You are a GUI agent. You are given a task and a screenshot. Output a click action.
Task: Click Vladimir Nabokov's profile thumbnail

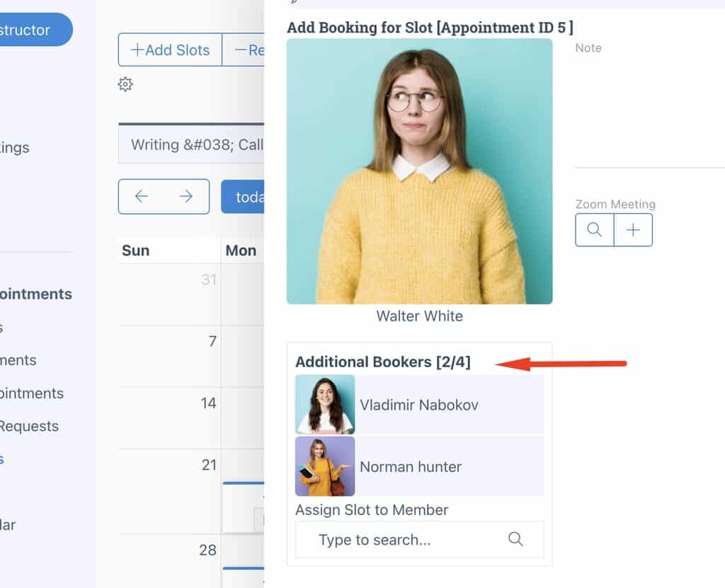tap(325, 405)
